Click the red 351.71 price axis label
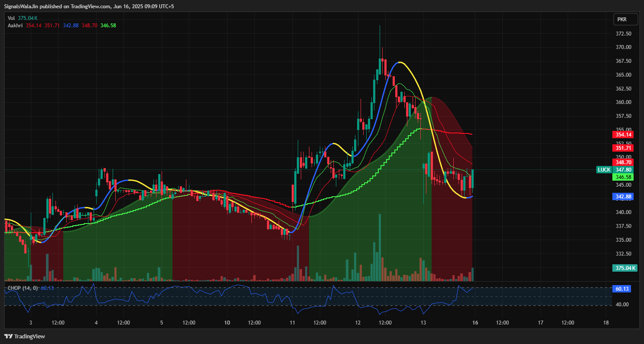Viewport: 644px width, 344px height. 623,148
